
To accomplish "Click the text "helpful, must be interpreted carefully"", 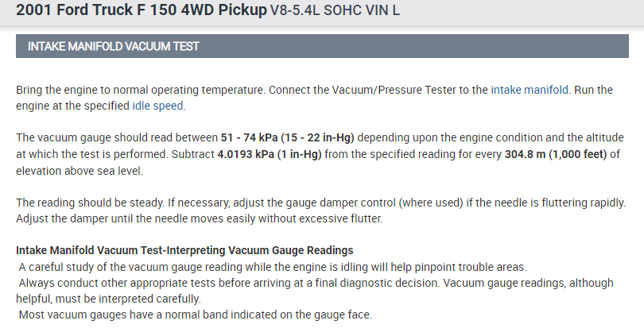I will click(x=108, y=299).
